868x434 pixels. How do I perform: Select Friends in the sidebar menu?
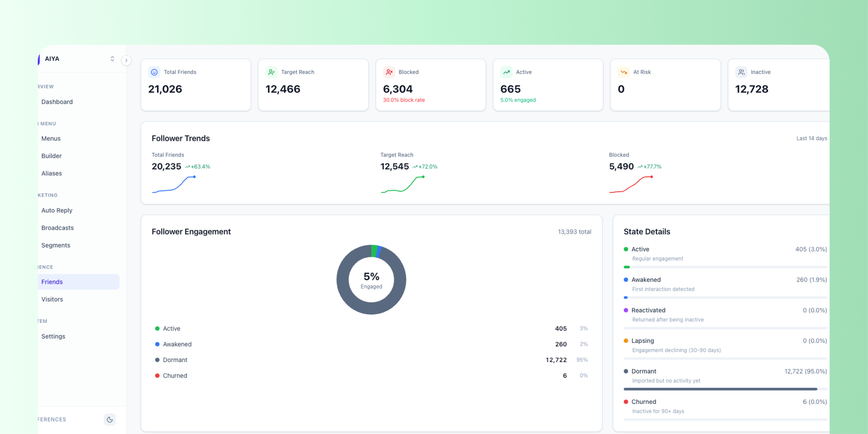pos(52,282)
